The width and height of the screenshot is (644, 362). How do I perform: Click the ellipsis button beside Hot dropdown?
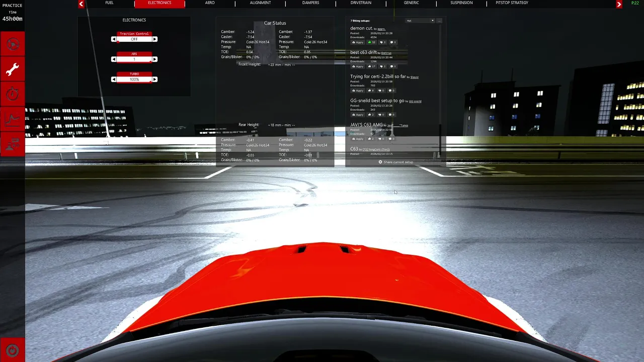(439, 21)
